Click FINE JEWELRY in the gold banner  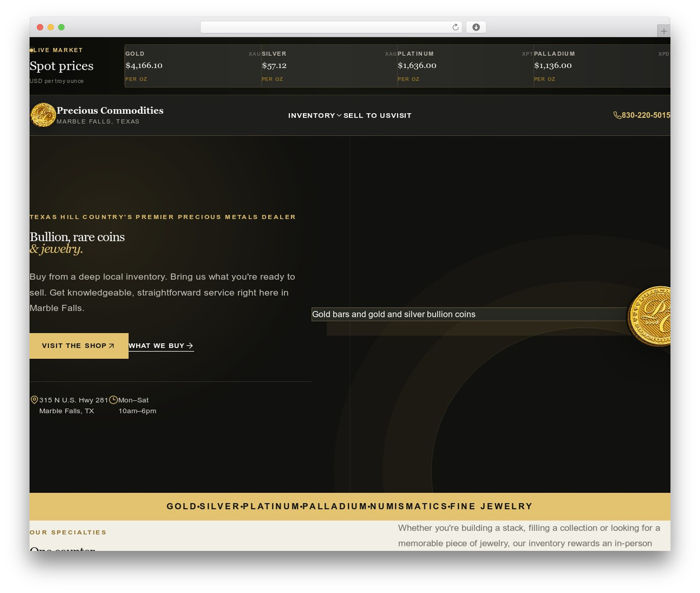pyautogui.click(x=491, y=507)
